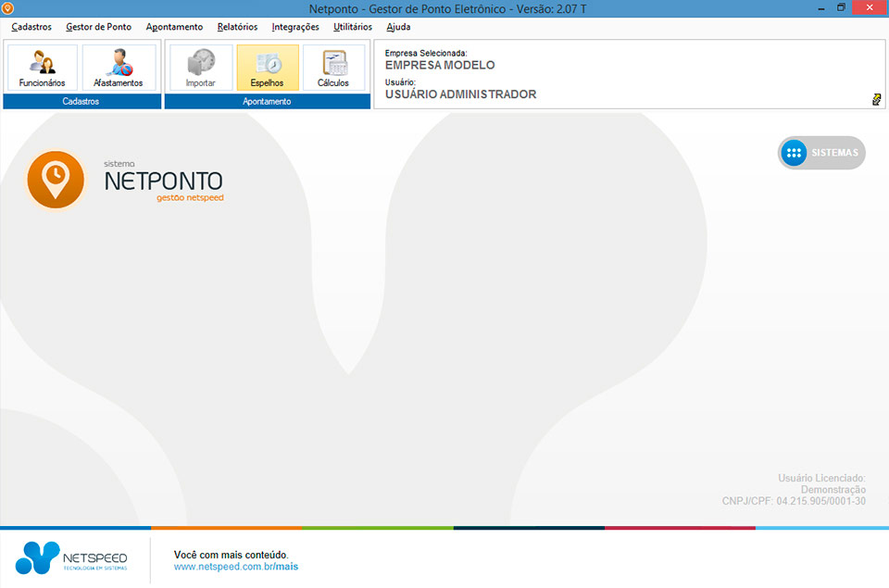The width and height of the screenshot is (889, 588).
Task: Click the 'Você com mais conteúdo.' text
Action: coord(232,555)
